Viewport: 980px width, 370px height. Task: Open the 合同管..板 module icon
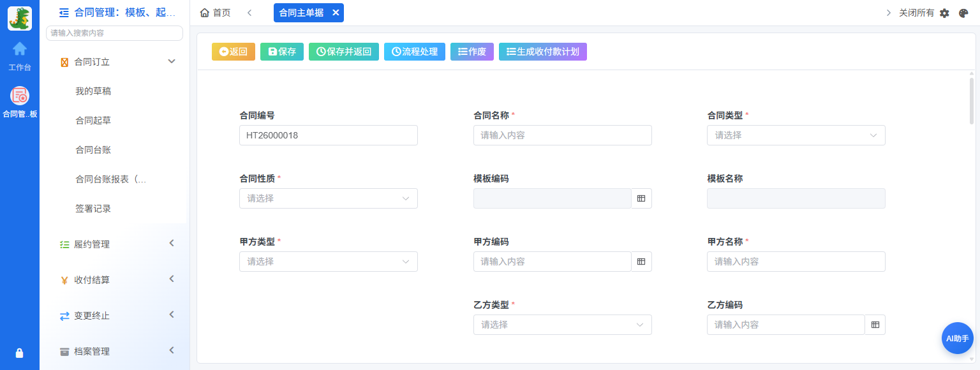point(20,103)
